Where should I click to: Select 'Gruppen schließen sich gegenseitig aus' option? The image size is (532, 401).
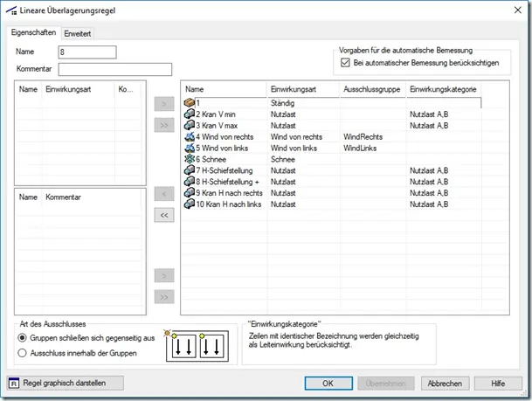(22, 338)
